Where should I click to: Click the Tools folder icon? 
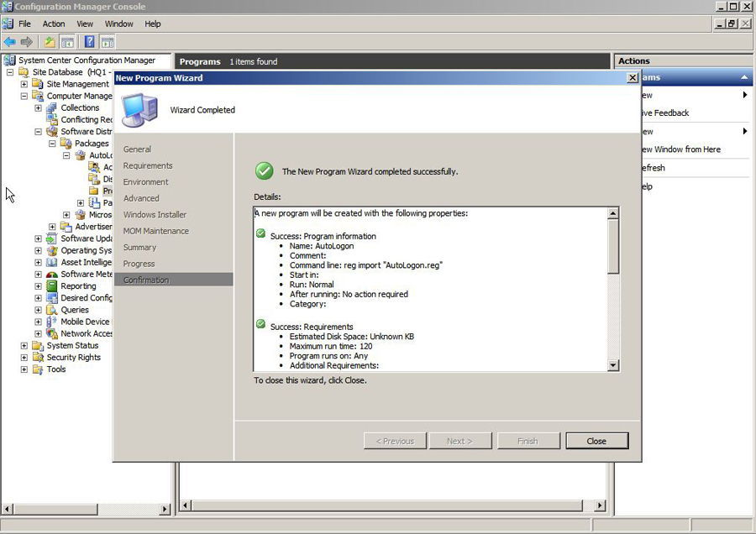click(x=38, y=369)
